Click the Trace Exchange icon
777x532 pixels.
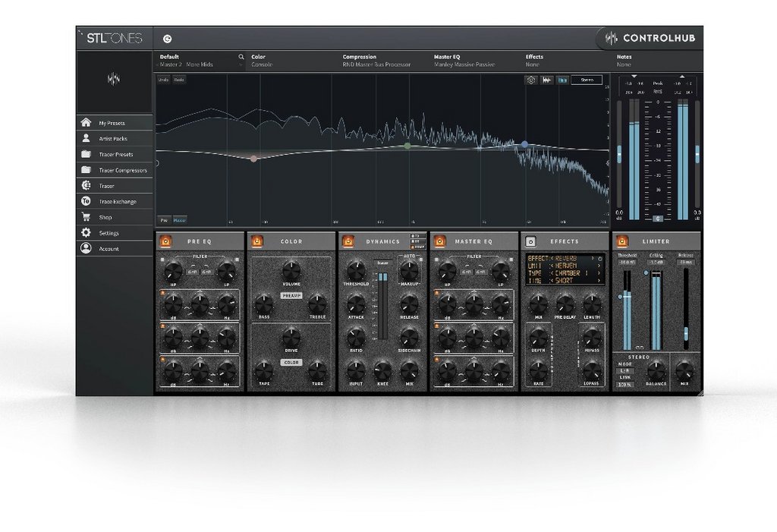pyautogui.click(x=86, y=201)
